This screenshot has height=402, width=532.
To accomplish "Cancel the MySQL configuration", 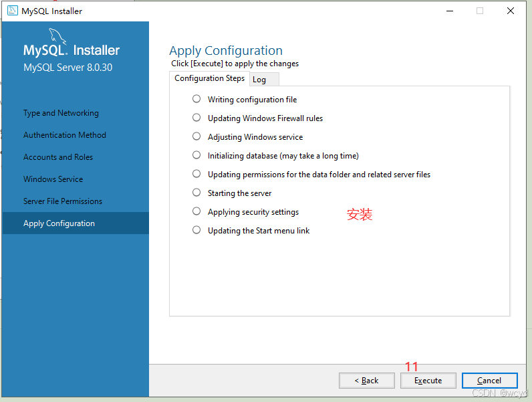I will [x=489, y=381].
